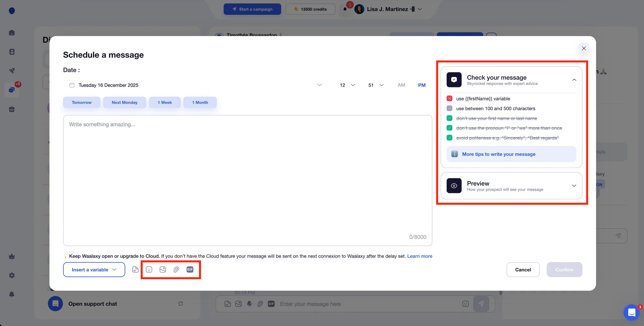Open support chat in sidebar

click(x=93, y=304)
